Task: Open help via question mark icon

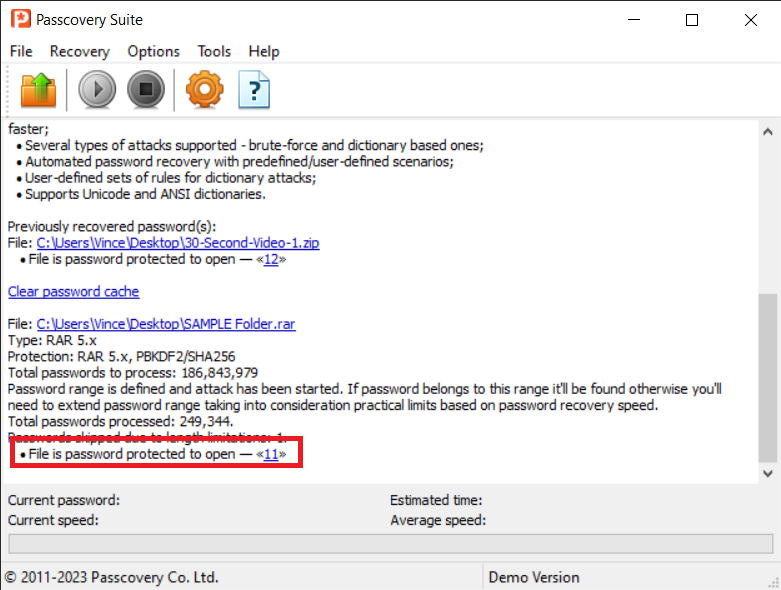Action: [254, 90]
